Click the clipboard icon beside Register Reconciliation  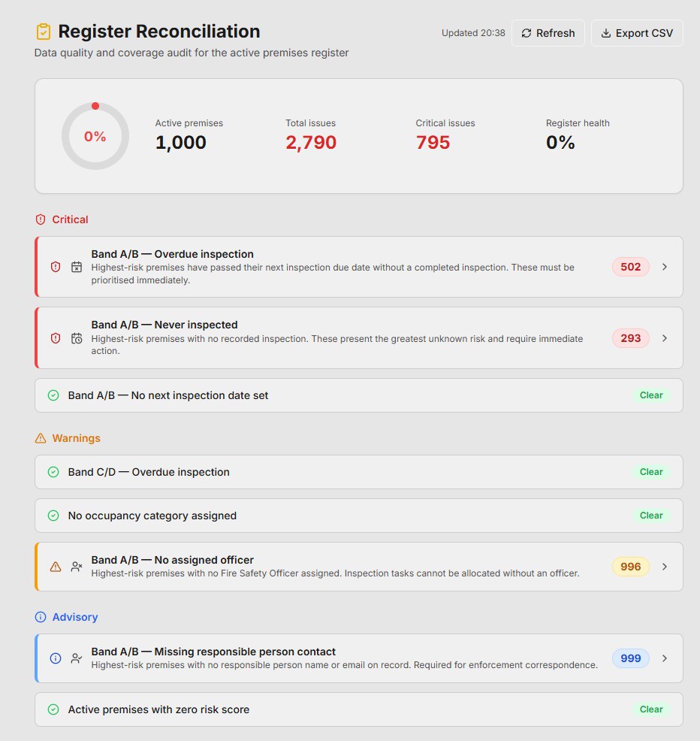pos(44,32)
